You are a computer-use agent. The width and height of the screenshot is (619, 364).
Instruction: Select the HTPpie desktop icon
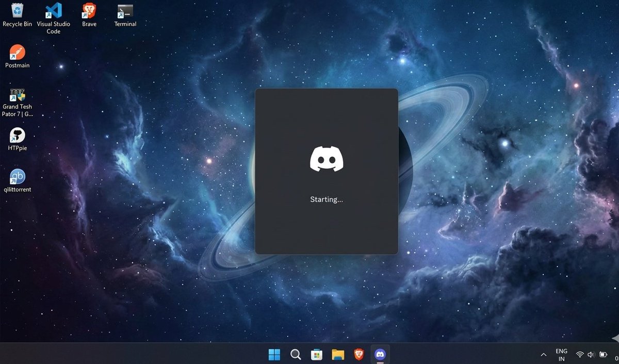[18, 139]
